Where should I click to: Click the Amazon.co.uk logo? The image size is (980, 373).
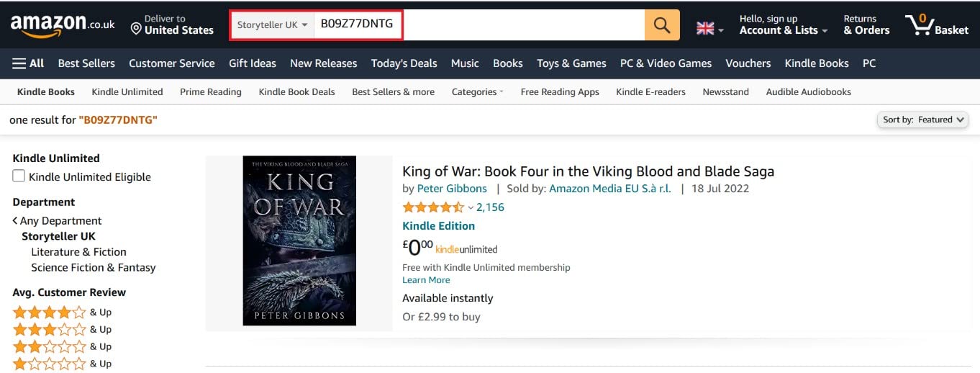63,25
